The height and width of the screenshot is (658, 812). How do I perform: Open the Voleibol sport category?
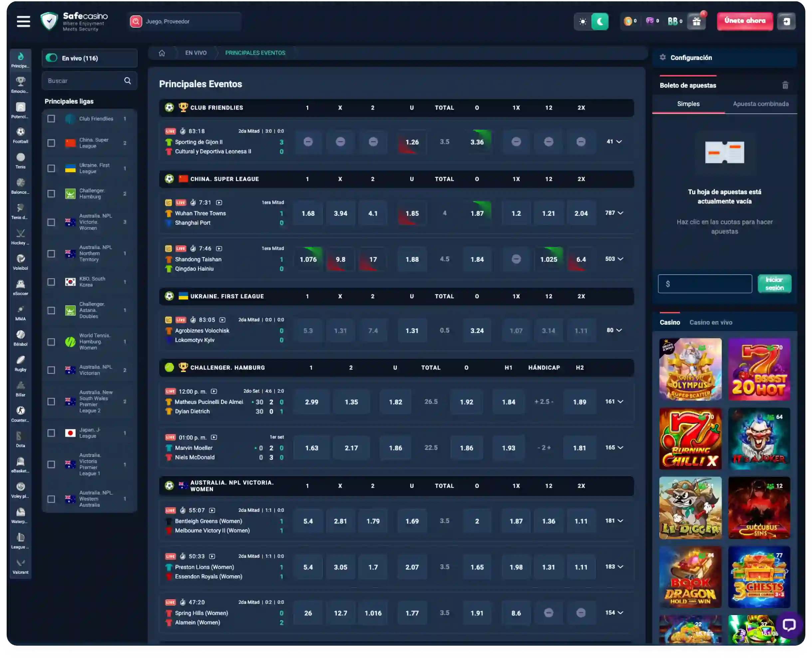20,262
